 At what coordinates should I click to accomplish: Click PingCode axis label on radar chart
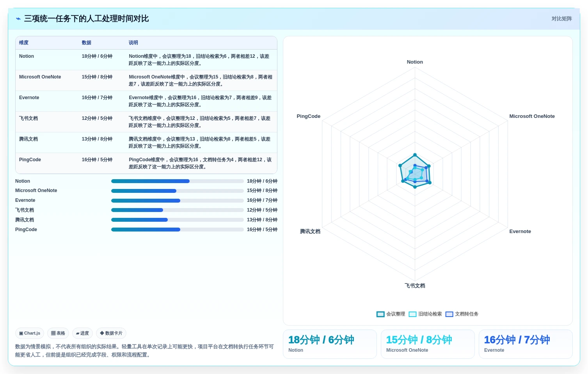[309, 116]
